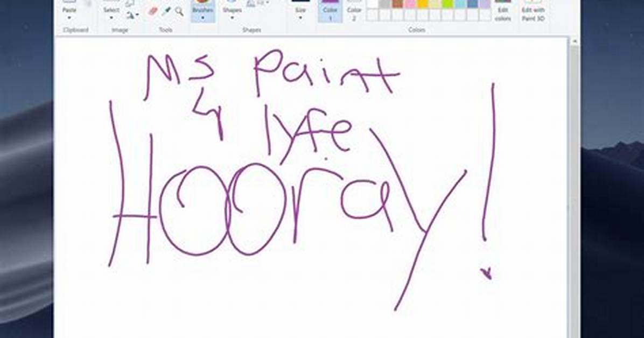644x338 pixels.
Task: Pick the light gray color swatch
Action: tap(385, 4)
